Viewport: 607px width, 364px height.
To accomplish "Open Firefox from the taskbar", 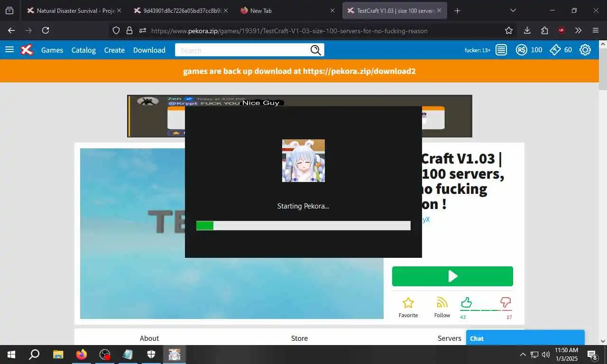I will [82, 355].
